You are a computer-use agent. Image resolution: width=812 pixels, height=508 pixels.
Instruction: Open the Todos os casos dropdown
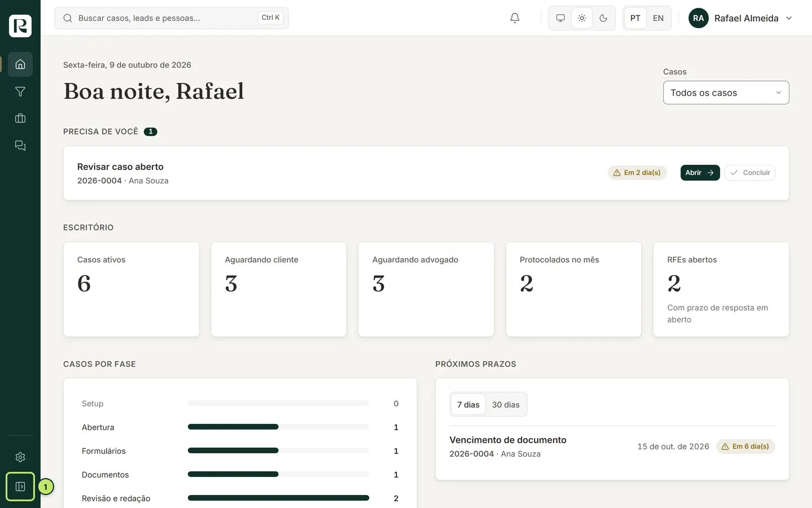click(x=726, y=93)
